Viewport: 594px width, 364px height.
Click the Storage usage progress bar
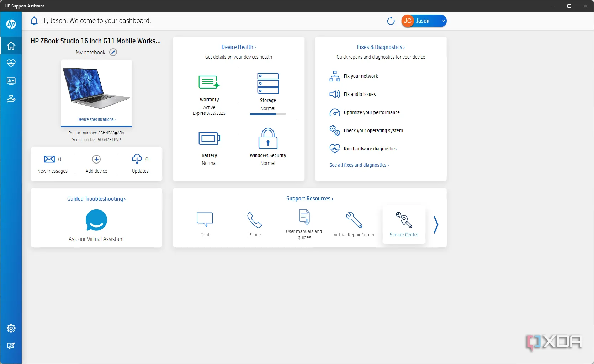click(268, 114)
